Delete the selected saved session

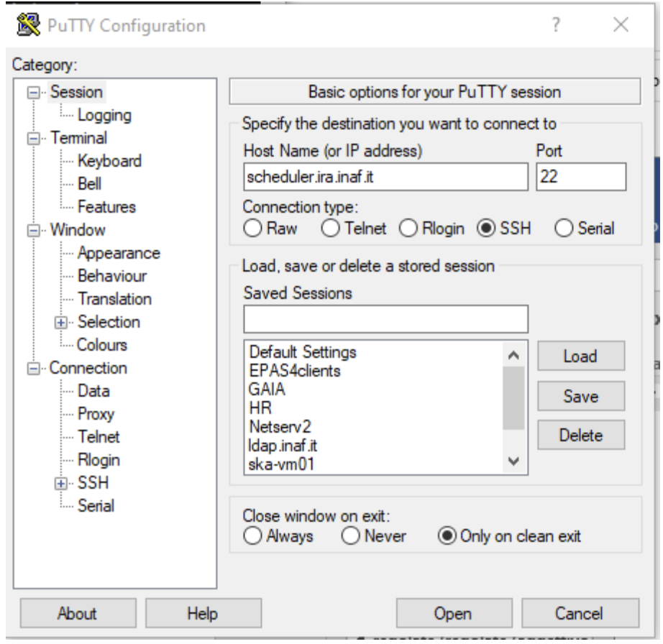click(581, 436)
